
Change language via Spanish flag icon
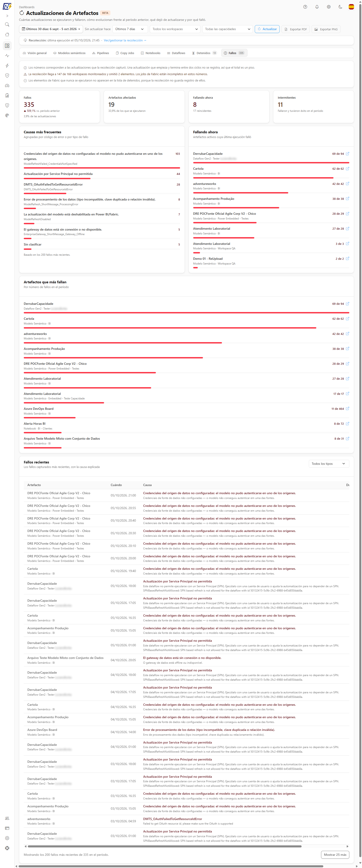point(351,7)
